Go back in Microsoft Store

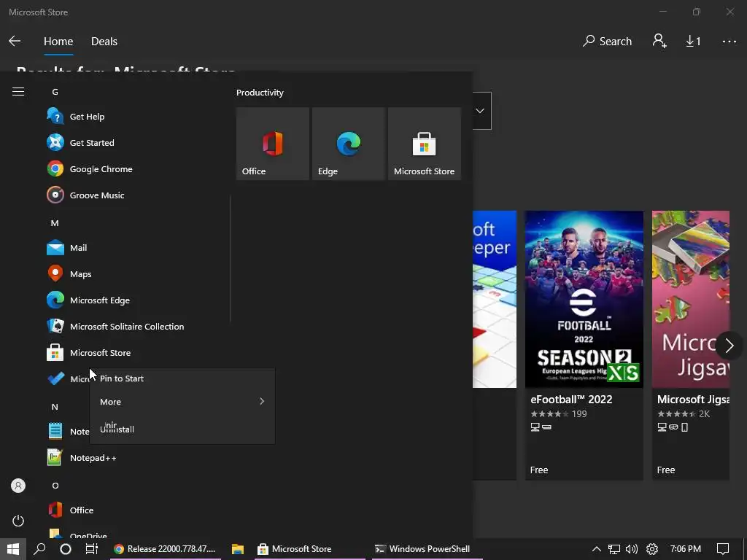click(15, 41)
